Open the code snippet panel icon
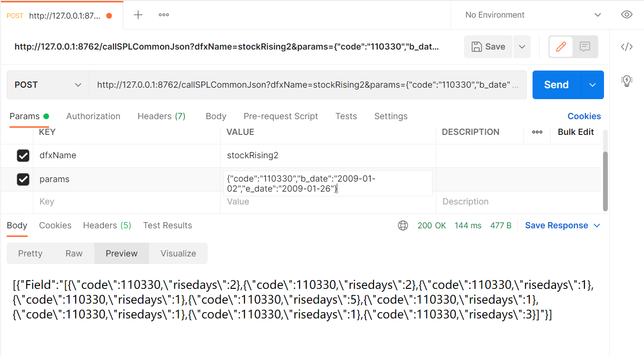644x357 pixels. pyautogui.click(x=627, y=47)
